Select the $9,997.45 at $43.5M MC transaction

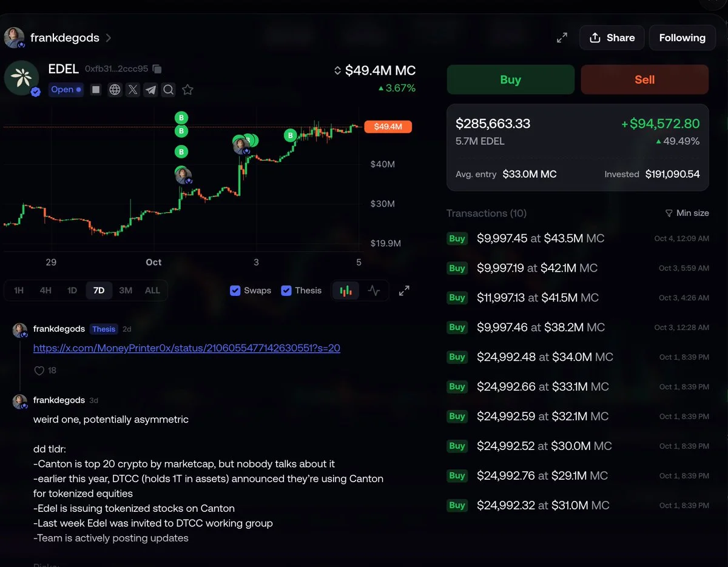578,238
